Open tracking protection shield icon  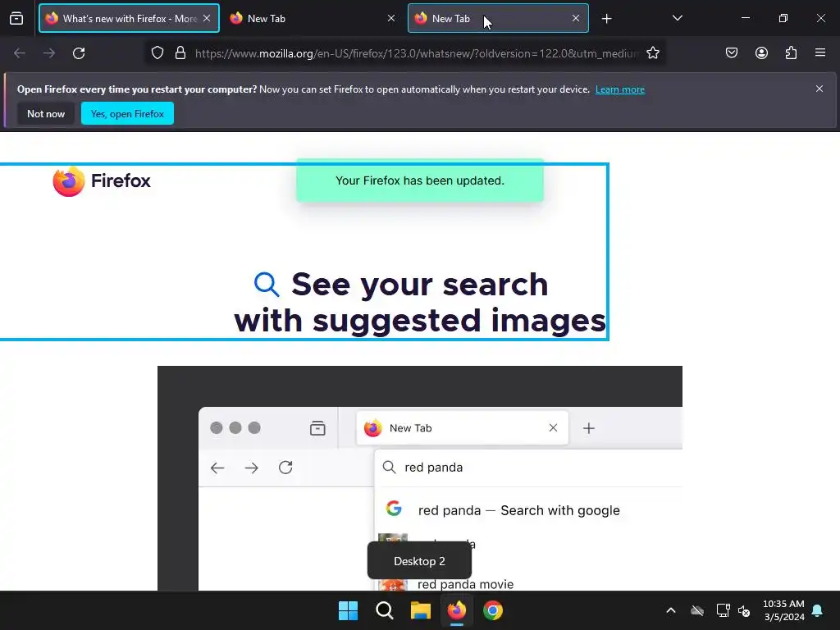pos(157,53)
